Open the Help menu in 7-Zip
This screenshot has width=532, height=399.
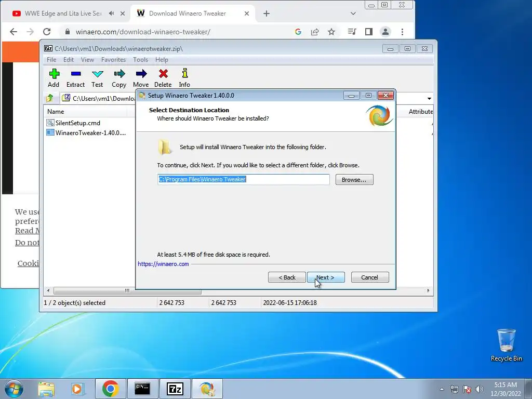coord(162,60)
